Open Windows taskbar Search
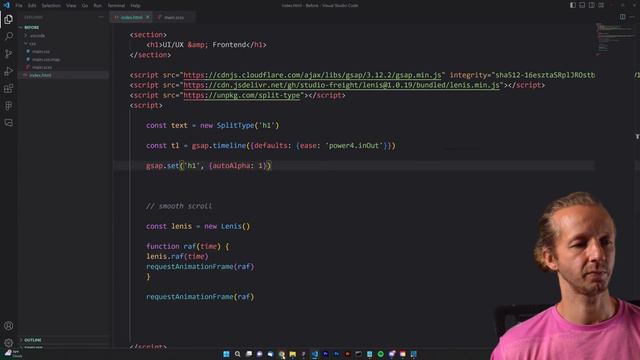The image size is (640, 360). point(238,354)
